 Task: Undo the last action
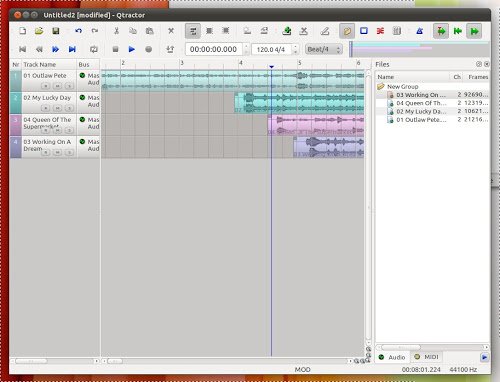(78, 31)
